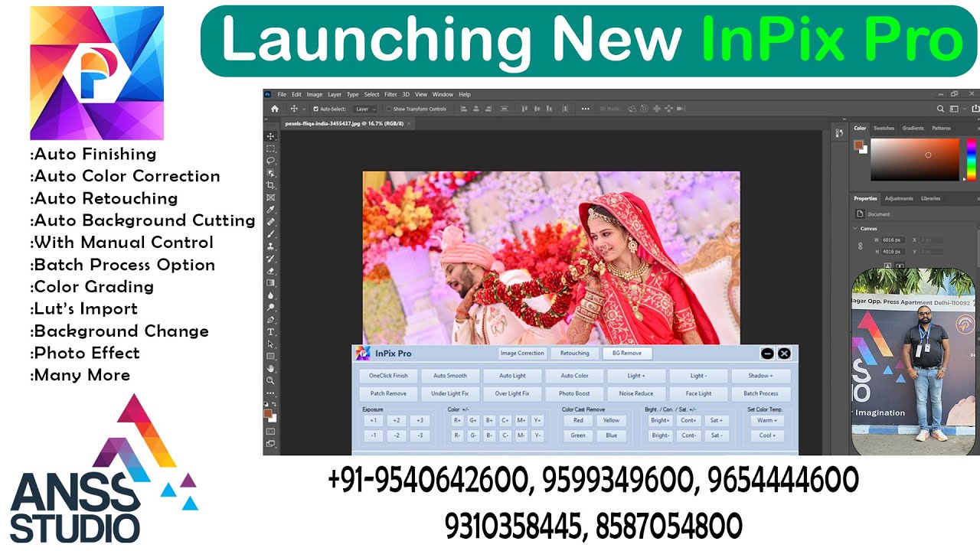
Task: Click the Exposure +2 button
Action: coord(397,420)
